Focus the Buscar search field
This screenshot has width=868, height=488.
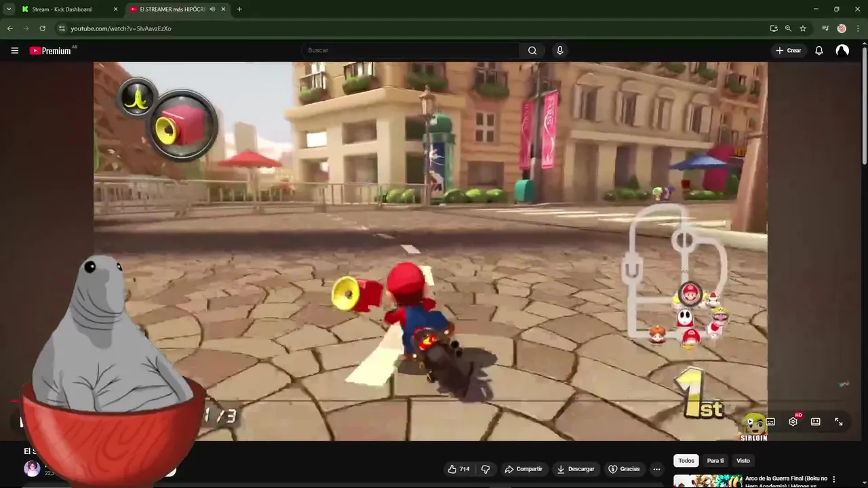(x=410, y=50)
